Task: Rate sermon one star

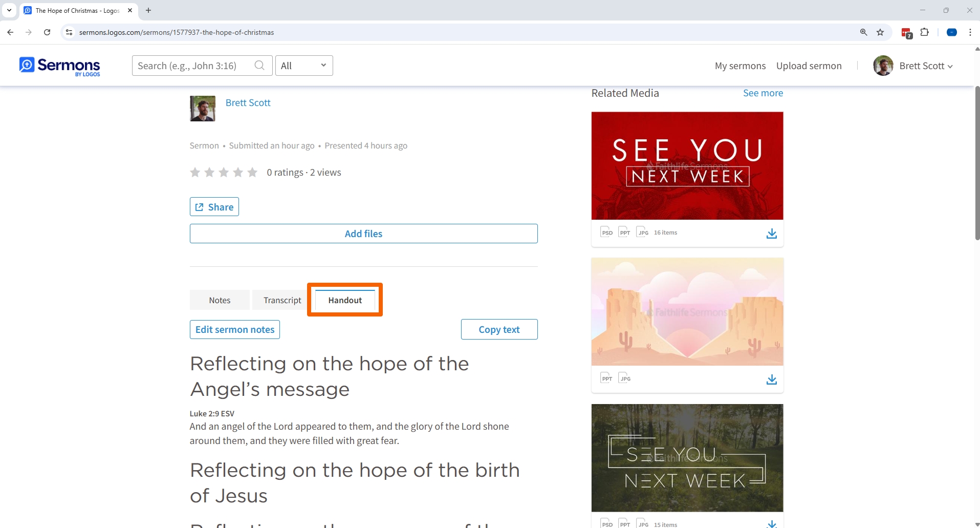Action: (195, 172)
